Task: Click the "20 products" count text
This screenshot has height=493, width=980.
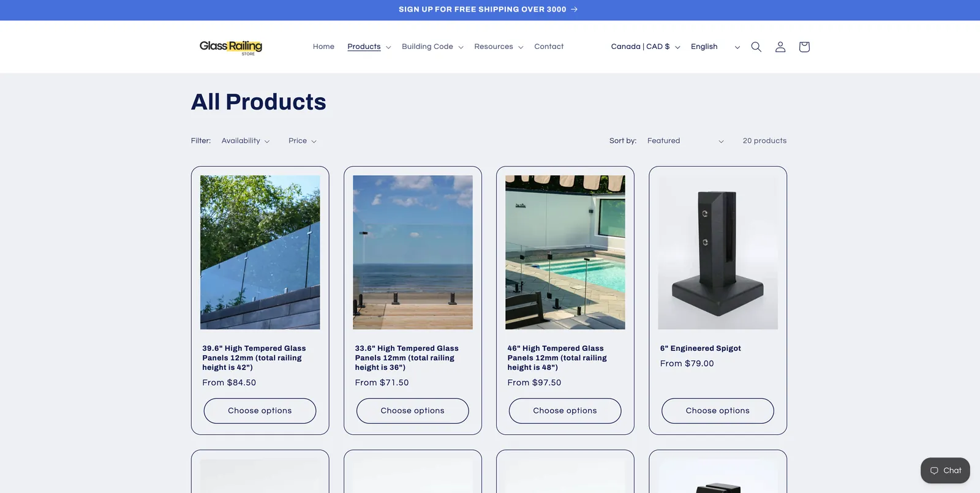Action: click(x=764, y=141)
